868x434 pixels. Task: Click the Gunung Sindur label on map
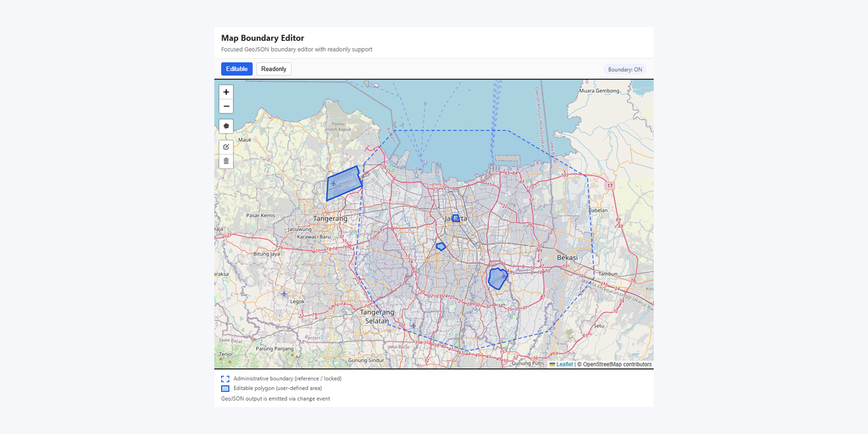[366, 360]
